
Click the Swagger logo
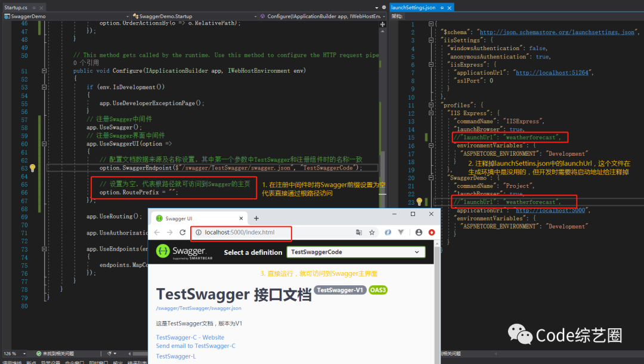[x=184, y=252]
